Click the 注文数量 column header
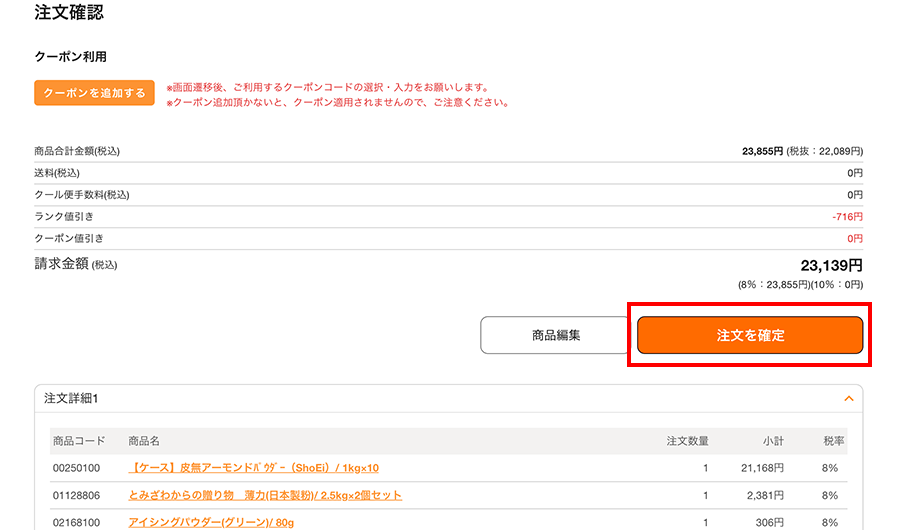 point(687,441)
